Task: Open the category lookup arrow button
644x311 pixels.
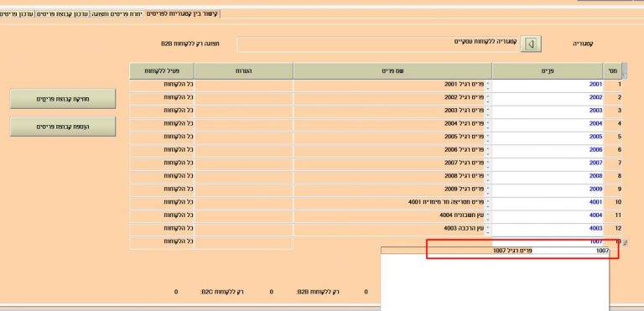Action: click(531, 44)
